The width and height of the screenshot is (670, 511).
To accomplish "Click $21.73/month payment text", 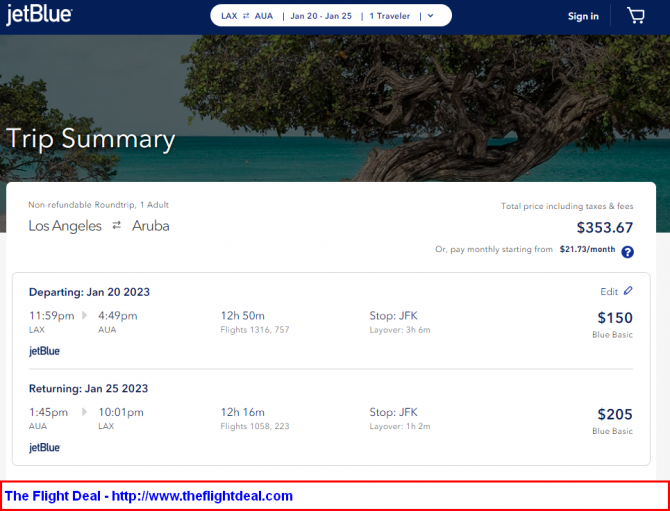I will click(588, 249).
